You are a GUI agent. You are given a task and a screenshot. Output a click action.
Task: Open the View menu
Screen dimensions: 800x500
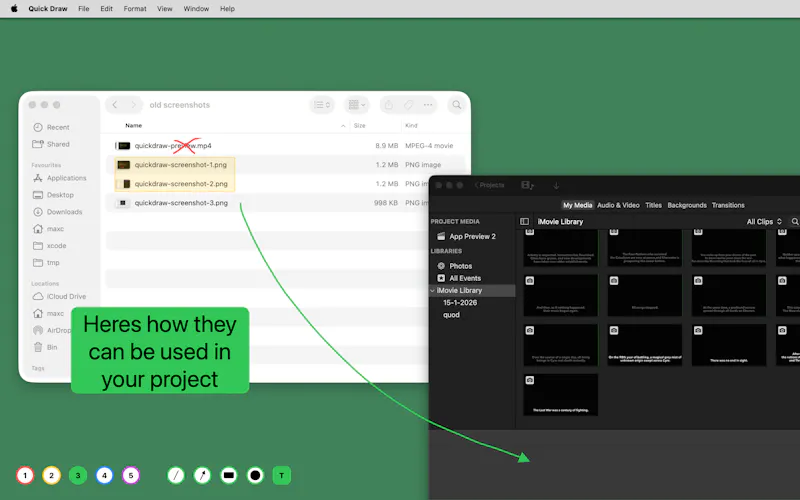click(x=165, y=9)
